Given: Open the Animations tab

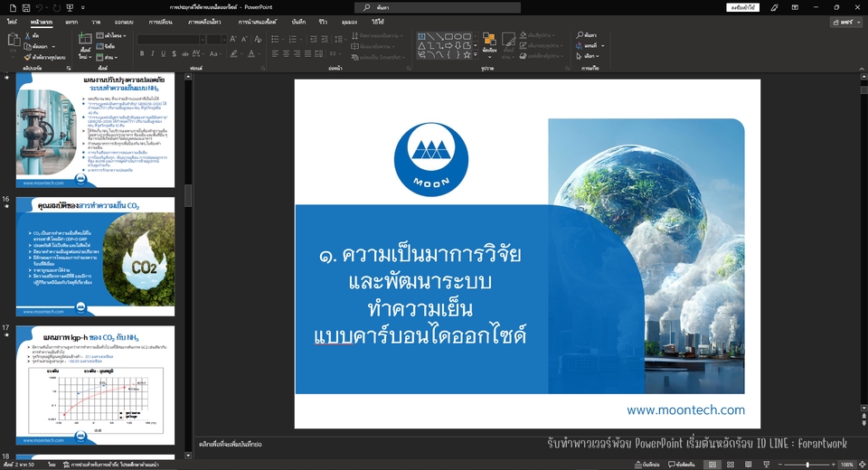Looking at the screenshot, I should tap(204, 22).
